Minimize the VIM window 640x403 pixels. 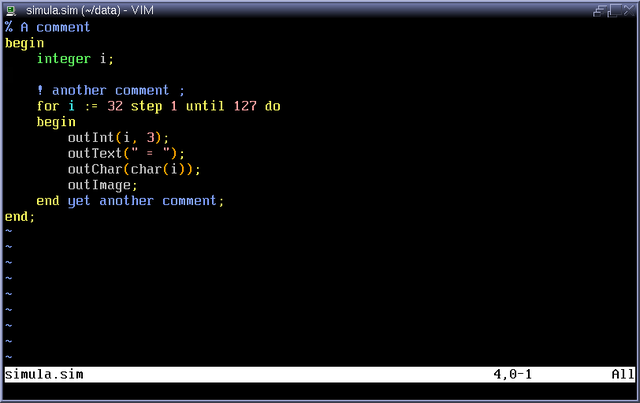(599, 11)
